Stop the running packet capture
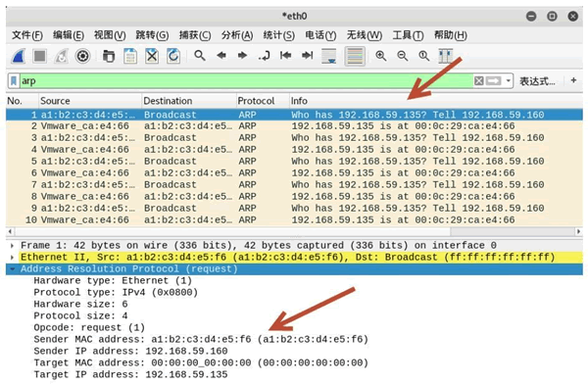This screenshot has width=588, height=385. [x=40, y=56]
